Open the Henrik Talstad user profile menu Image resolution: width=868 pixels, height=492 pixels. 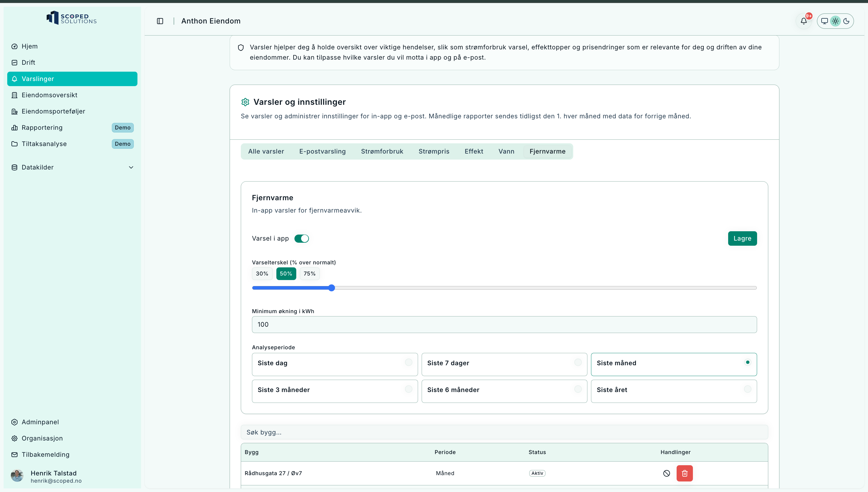[53, 476]
